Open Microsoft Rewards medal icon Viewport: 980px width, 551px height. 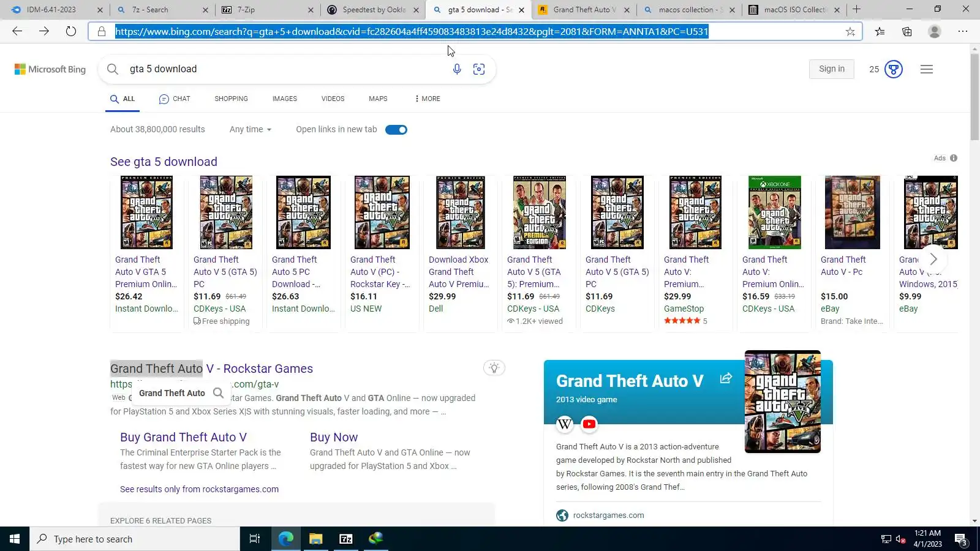click(x=894, y=69)
